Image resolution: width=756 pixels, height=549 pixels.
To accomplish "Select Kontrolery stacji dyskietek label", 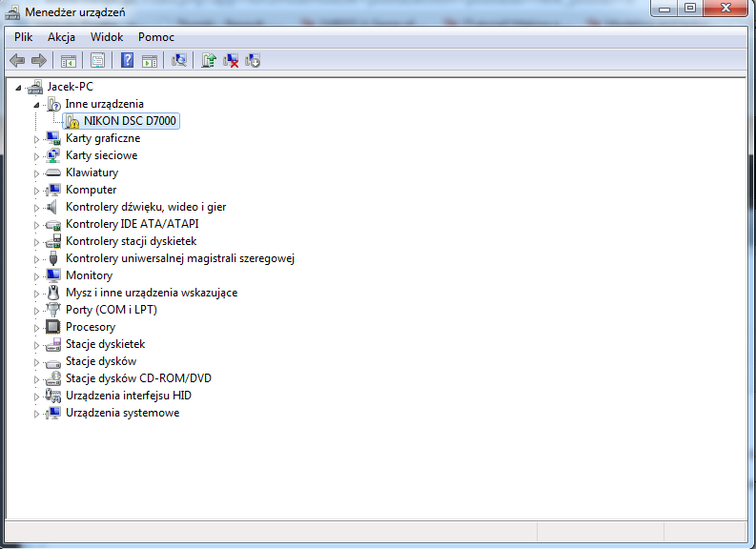I will tap(132, 241).
